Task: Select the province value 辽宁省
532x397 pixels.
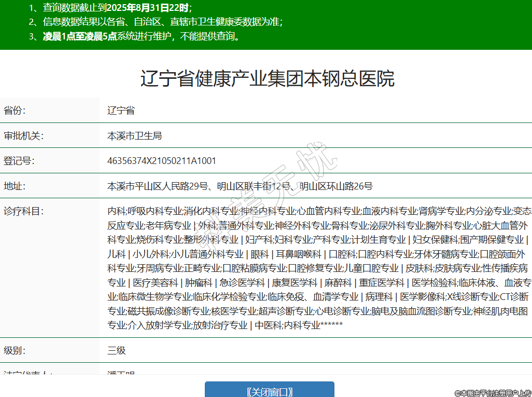Action: (121, 111)
